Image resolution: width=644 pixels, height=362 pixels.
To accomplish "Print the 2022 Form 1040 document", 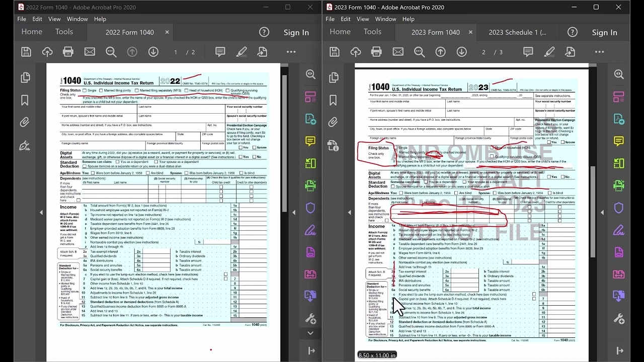I will [x=68, y=52].
